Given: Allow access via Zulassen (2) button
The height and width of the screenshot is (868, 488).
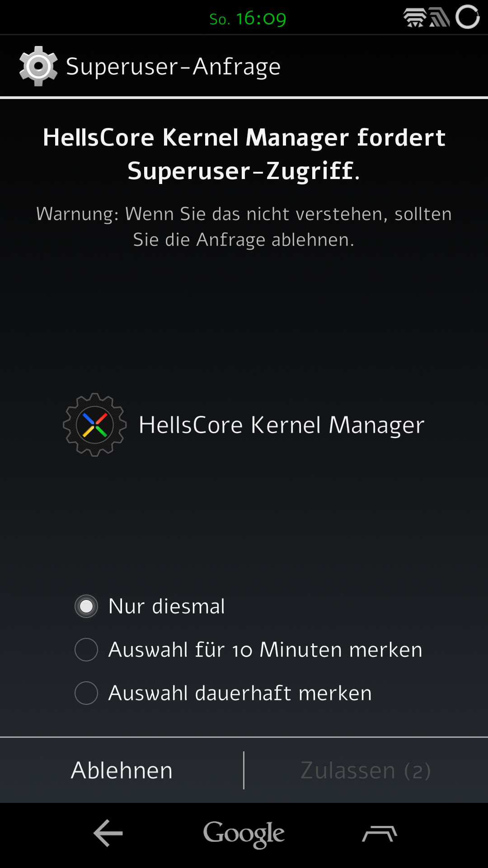Looking at the screenshot, I should tap(366, 770).
